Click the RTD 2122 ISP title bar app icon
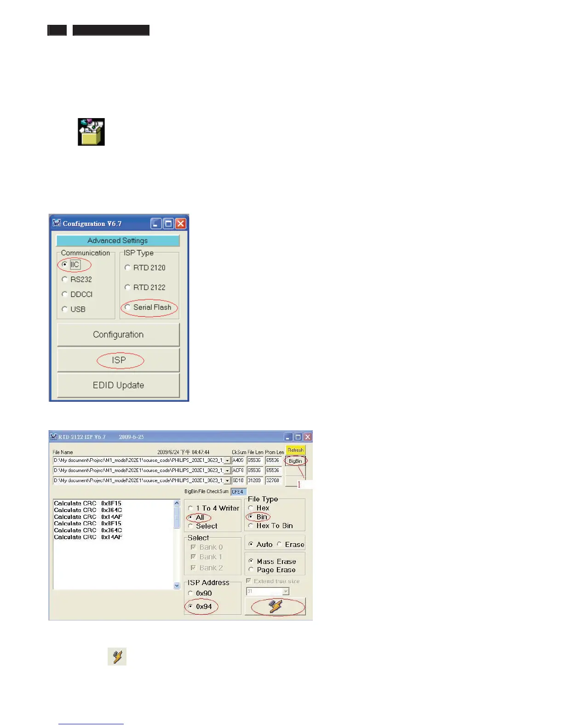 (54, 437)
